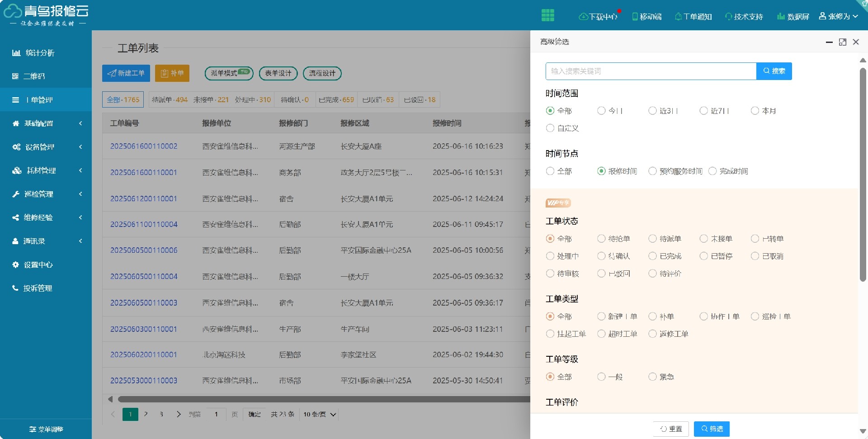Open the apps grid icon in header
Image resolution: width=868 pixels, height=439 pixels.
(x=548, y=15)
